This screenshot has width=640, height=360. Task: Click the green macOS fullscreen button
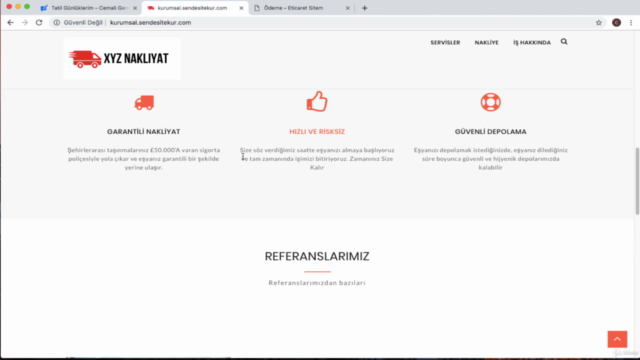pyautogui.click(x=27, y=7)
